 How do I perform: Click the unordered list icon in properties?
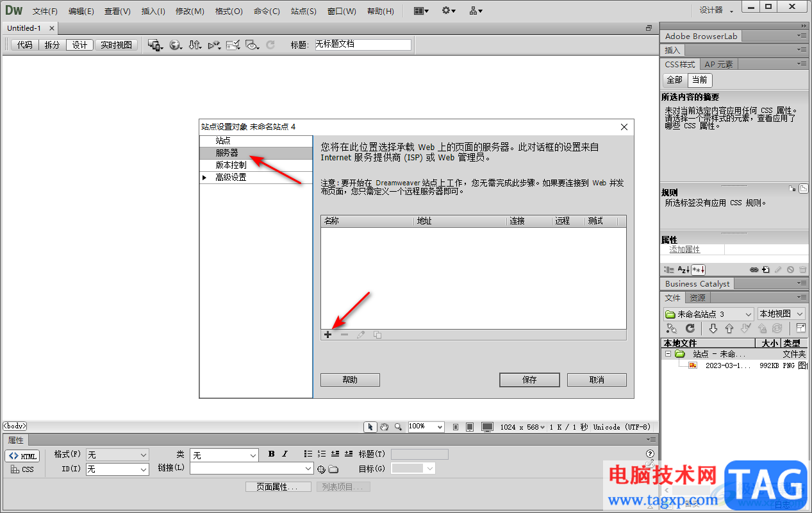308,454
